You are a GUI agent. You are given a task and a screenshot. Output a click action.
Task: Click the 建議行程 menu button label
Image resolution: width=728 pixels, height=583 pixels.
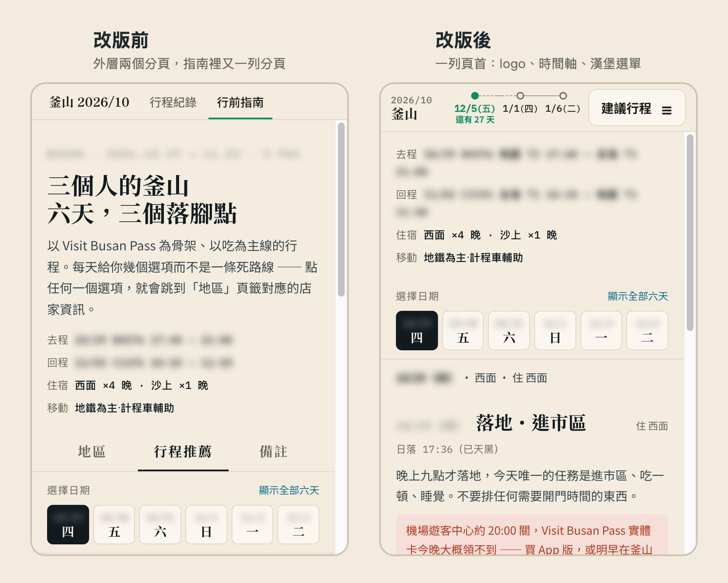tap(626, 108)
